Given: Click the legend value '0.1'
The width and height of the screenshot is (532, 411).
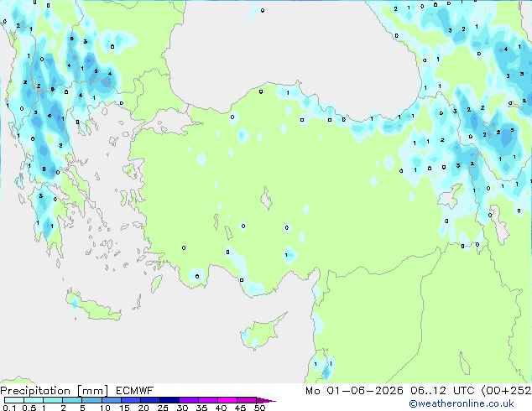Looking at the screenshot, I should point(9,408).
